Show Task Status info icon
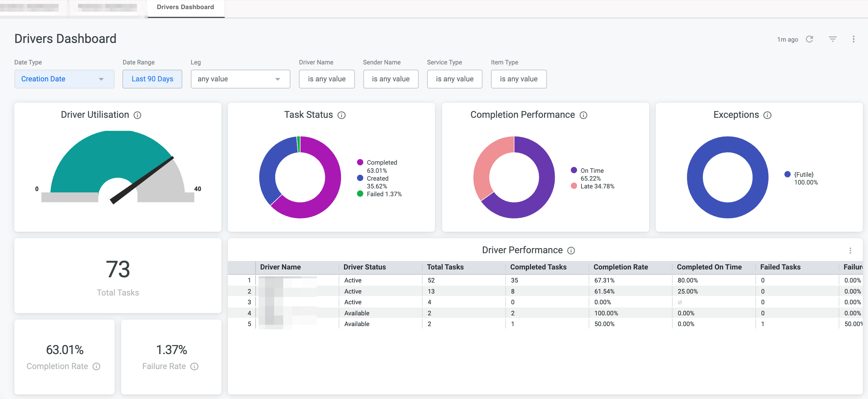The image size is (868, 399). click(341, 115)
